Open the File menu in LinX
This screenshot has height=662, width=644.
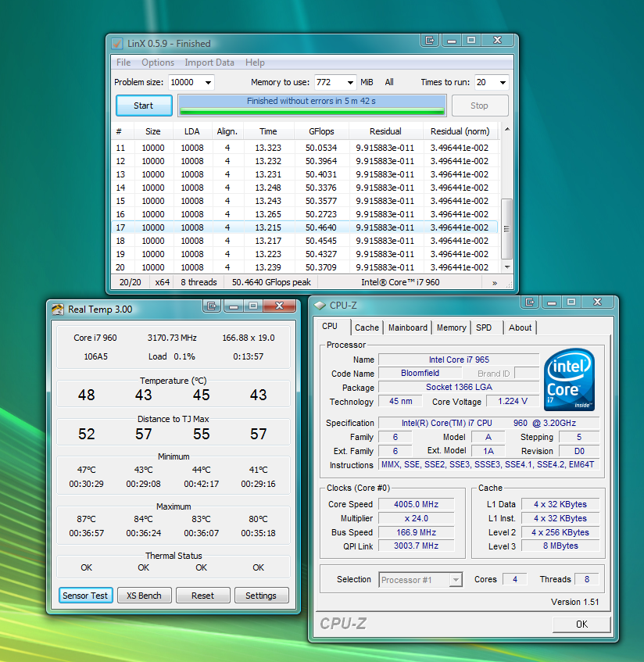[123, 63]
